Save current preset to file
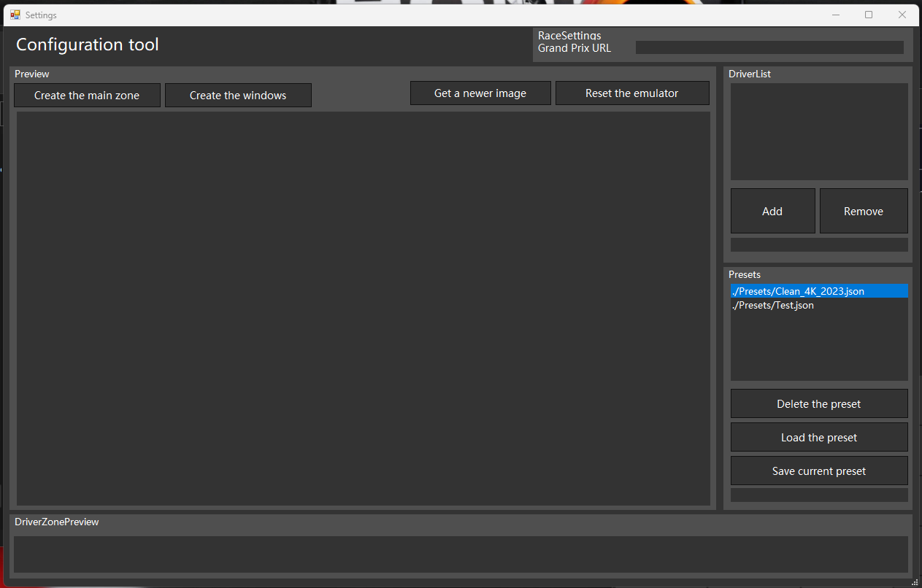Image resolution: width=922 pixels, height=588 pixels. [x=818, y=471]
